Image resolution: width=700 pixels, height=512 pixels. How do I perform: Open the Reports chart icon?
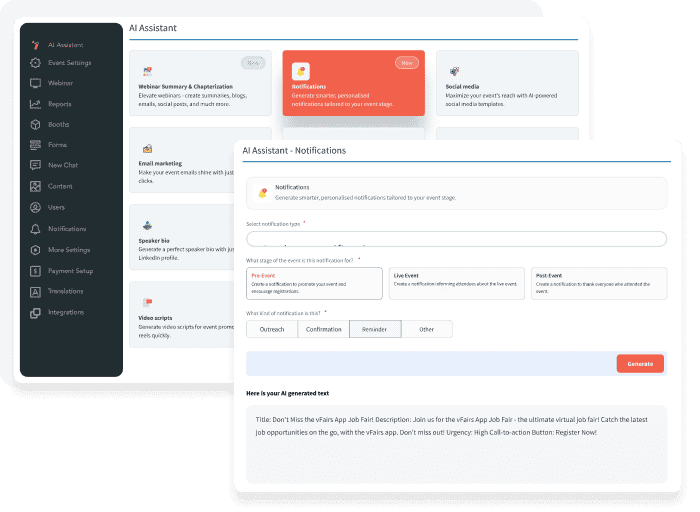pyautogui.click(x=36, y=103)
